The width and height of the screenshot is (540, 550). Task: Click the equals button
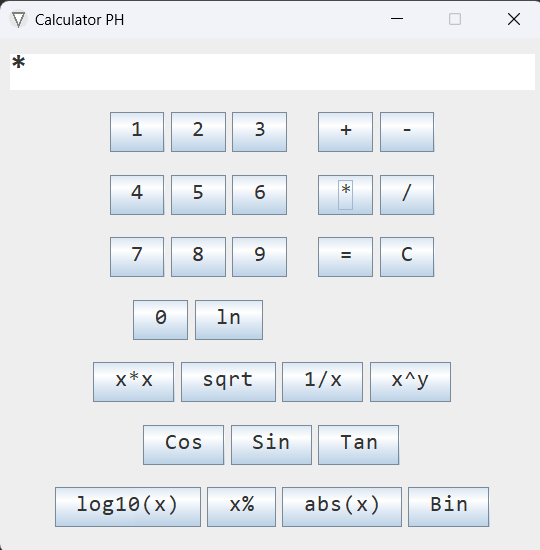(x=345, y=257)
